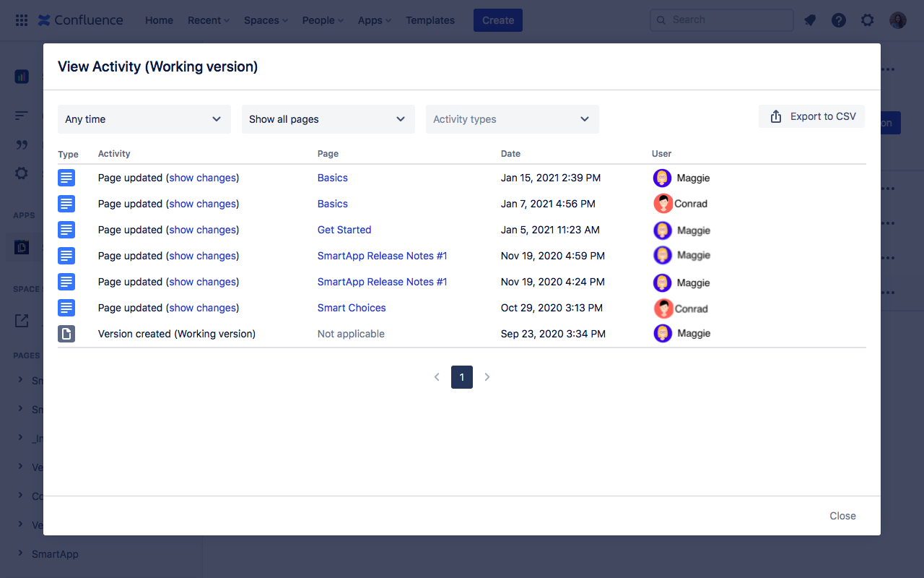Open the Templates menu item
The image size is (924, 578).
pyautogui.click(x=430, y=20)
